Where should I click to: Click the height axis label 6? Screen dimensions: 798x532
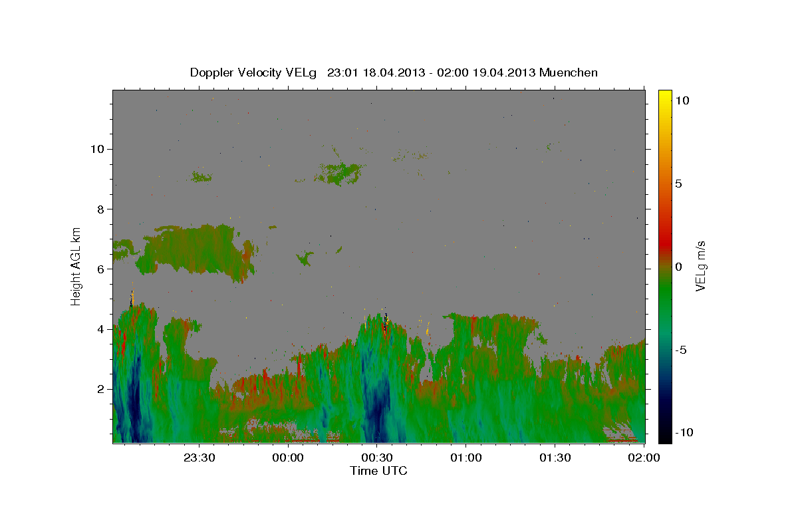(100, 269)
